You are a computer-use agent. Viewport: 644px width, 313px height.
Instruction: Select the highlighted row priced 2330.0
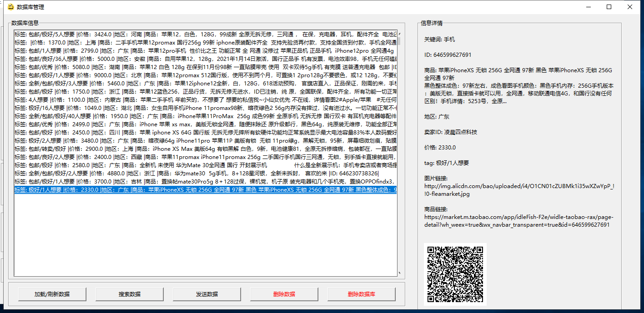(206, 189)
